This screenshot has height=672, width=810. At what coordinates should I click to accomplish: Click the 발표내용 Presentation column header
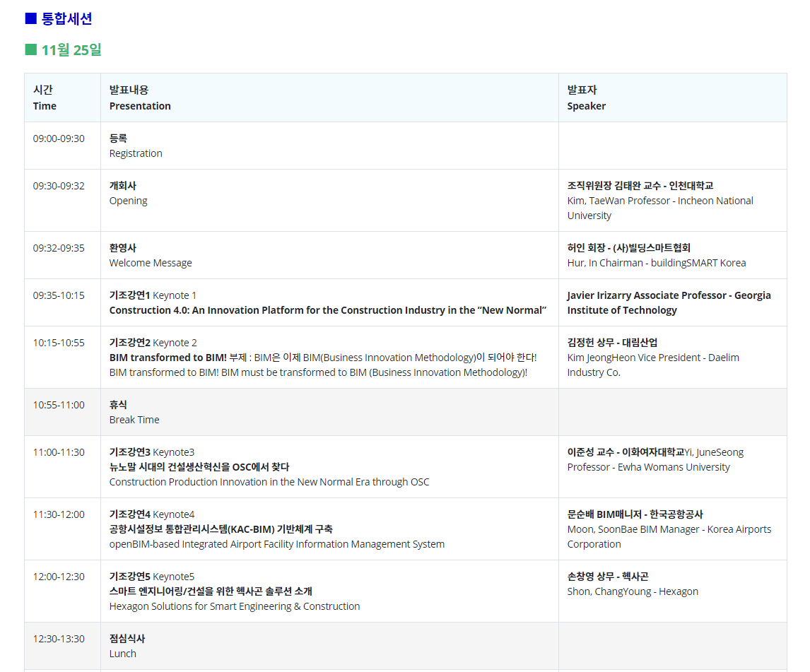click(329, 98)
